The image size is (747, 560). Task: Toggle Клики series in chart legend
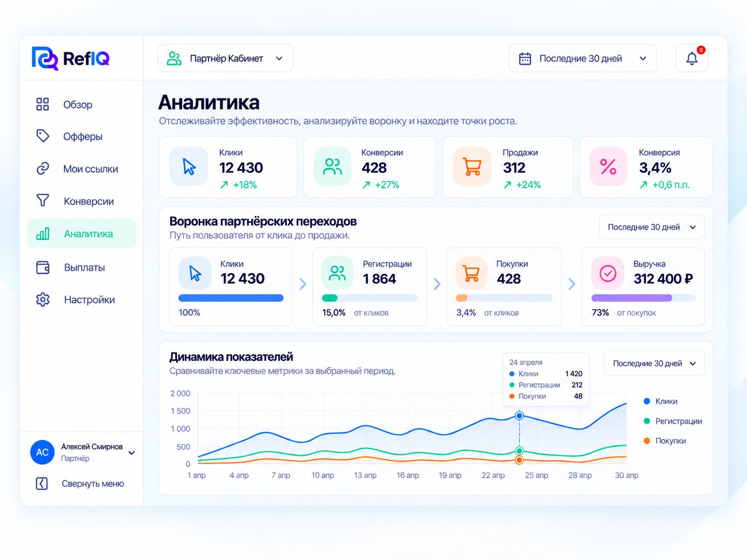(660, 401)
